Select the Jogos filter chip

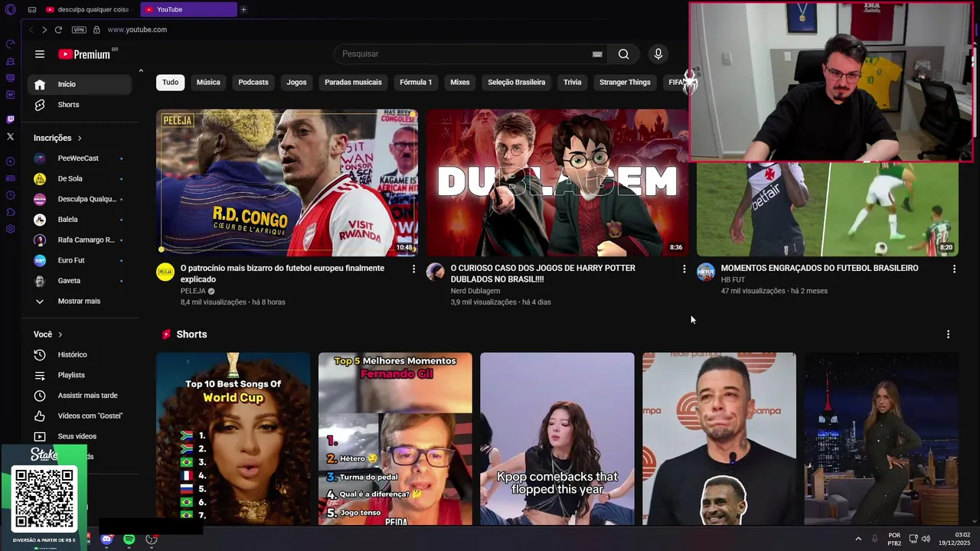[x=296, y=83]
